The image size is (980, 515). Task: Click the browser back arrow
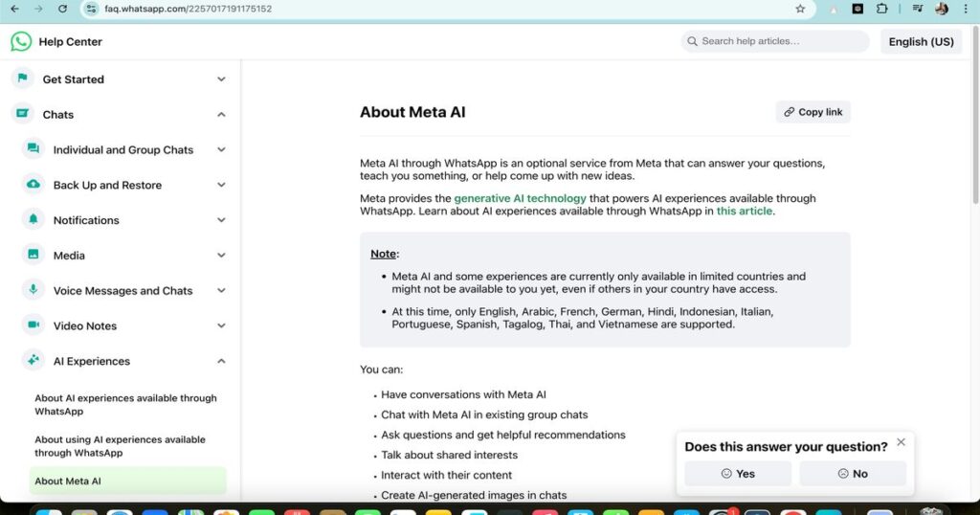(x=15, y=9)
